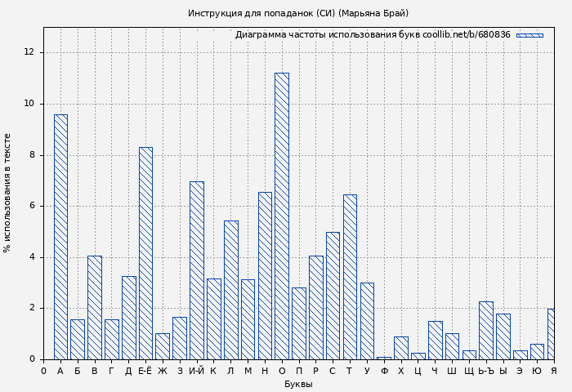Screen dimensions: 572x392
Task: Click the tallest bar for letter О
Action: click(281, 216)
